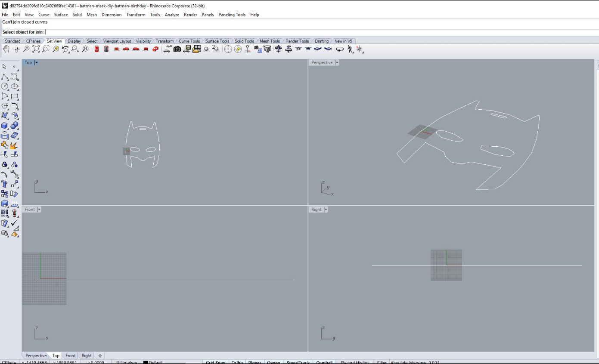Image resolution: width=599 pixels, height=364 pixels.
Task: Switch to Right tab at bottom
Action: click(87, 356)
